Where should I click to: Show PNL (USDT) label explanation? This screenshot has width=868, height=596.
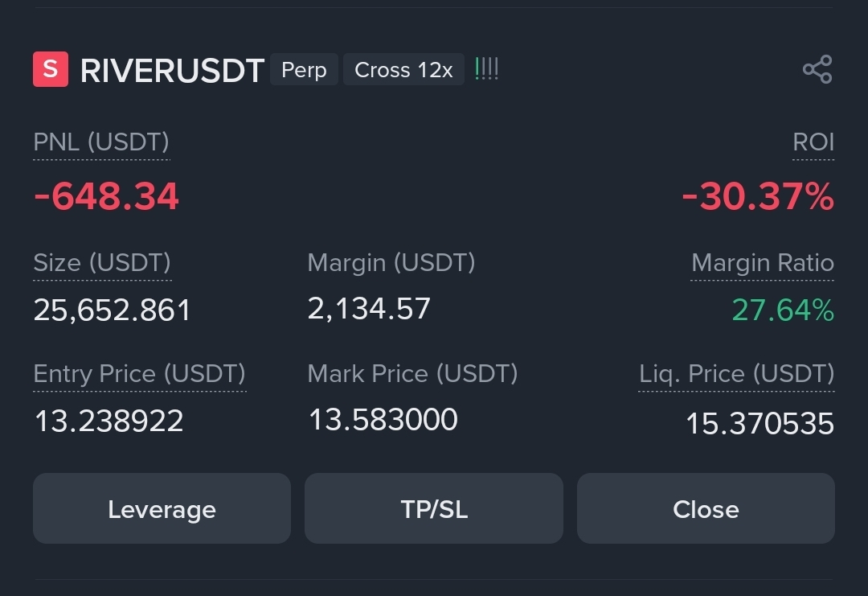101,142
